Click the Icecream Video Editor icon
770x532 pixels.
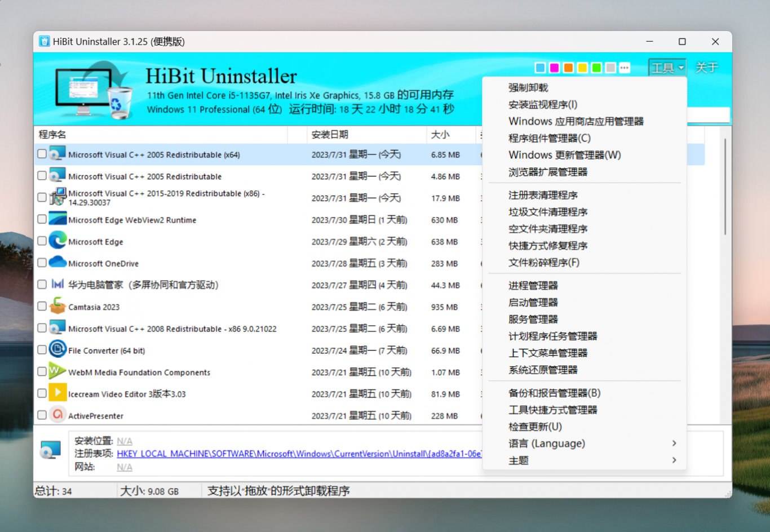tap(57, 393)
